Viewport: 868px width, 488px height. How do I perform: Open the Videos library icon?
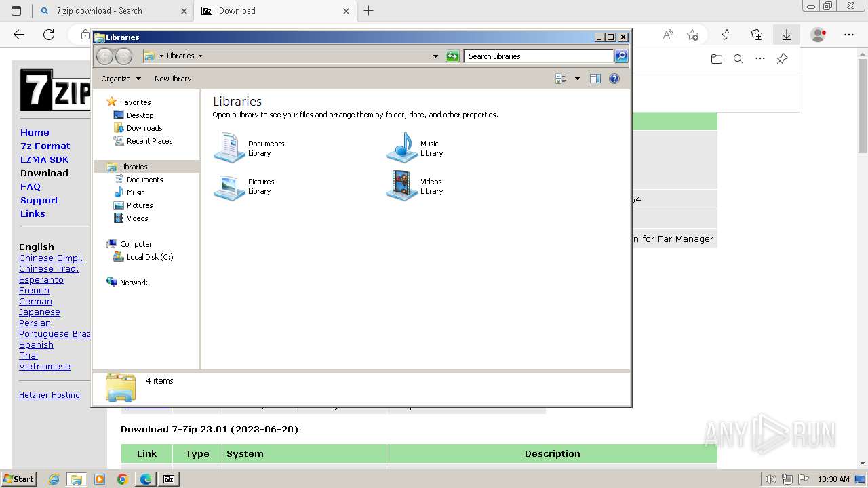tap(401, 186)
